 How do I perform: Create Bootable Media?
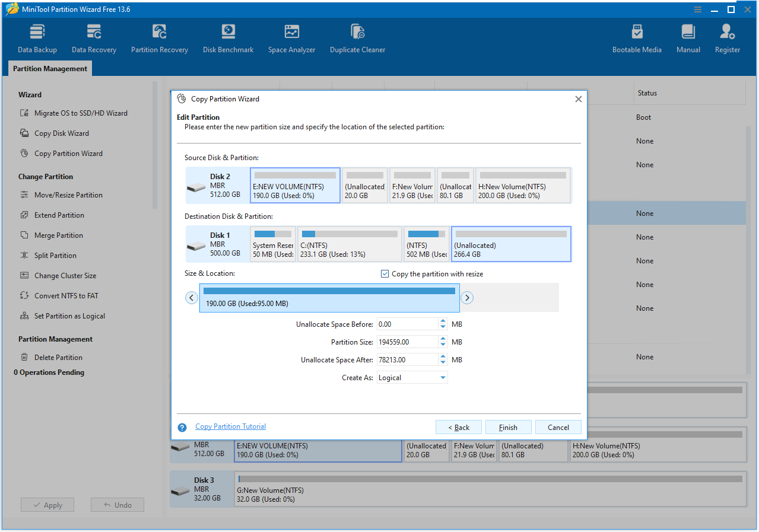pos(637,39)
